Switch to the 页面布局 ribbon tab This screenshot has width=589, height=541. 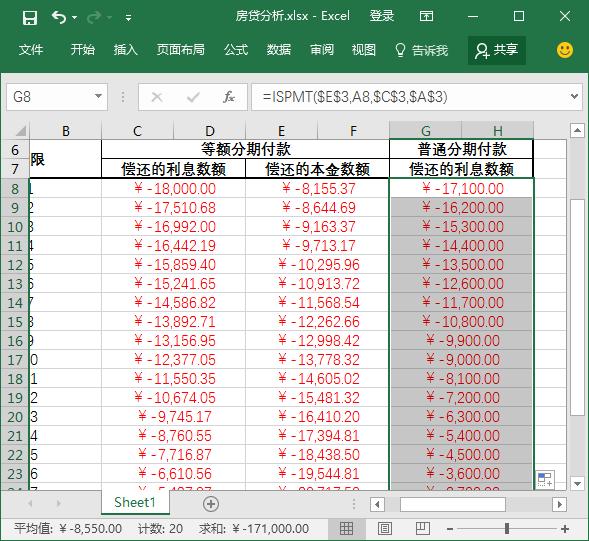coord(181,50)
